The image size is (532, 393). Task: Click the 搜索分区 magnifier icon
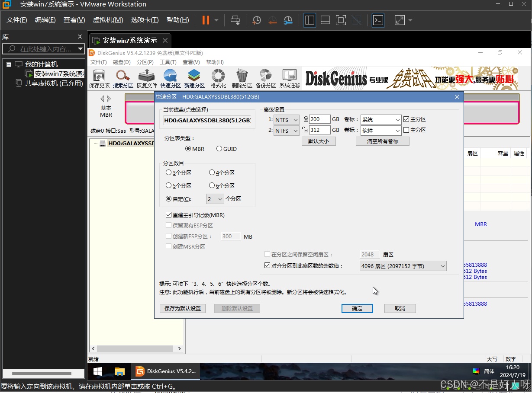(123, 75)
